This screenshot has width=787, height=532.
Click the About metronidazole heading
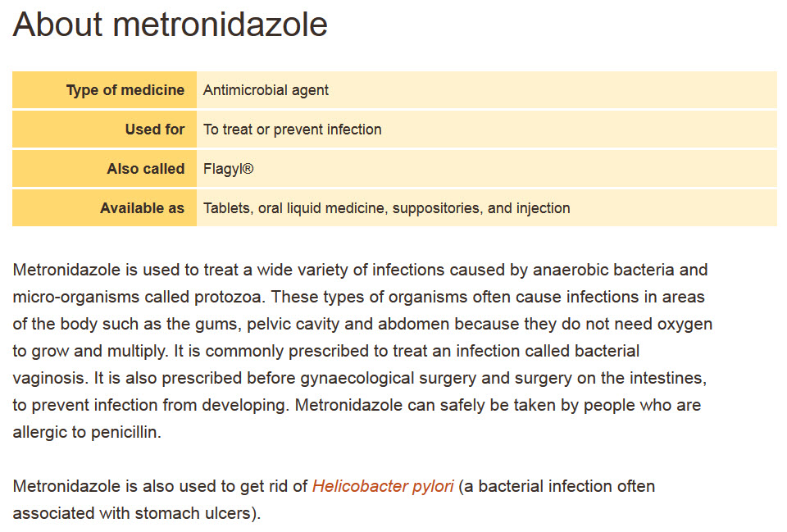pyautogui.click(x=171, y=24)
